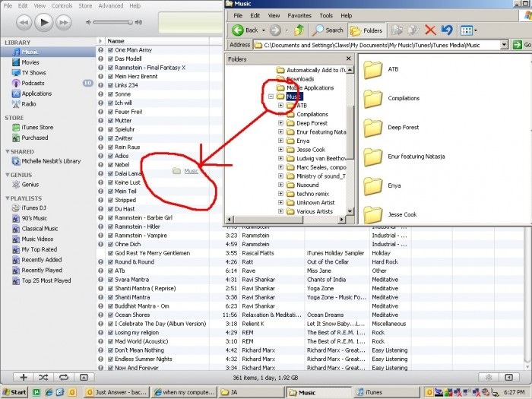Expand the Deep Forest tree folder
The height and width of the screenshot is (399, 532).
(x=280, y=123)
